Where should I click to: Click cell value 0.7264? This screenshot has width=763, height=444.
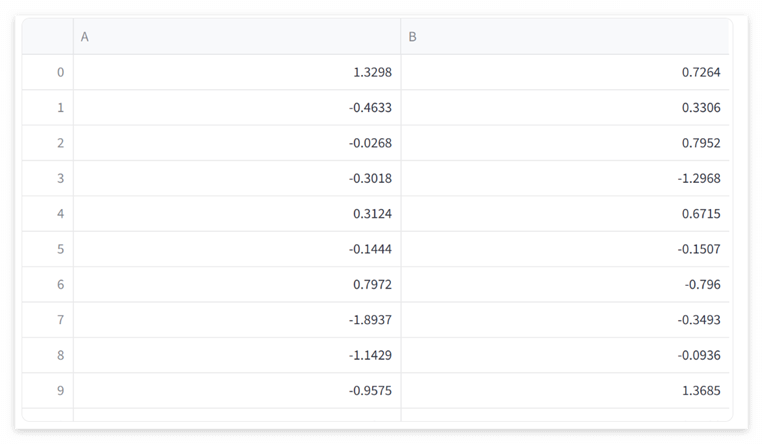[x=701, y=72]
